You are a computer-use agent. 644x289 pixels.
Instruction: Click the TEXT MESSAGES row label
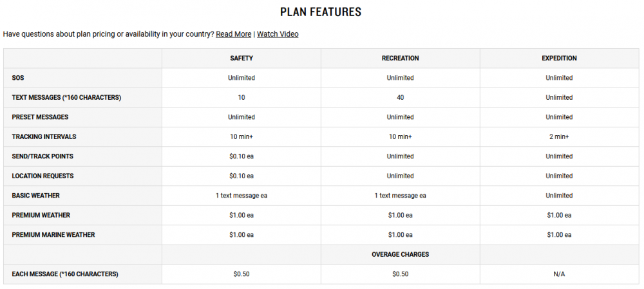(66, 98)
